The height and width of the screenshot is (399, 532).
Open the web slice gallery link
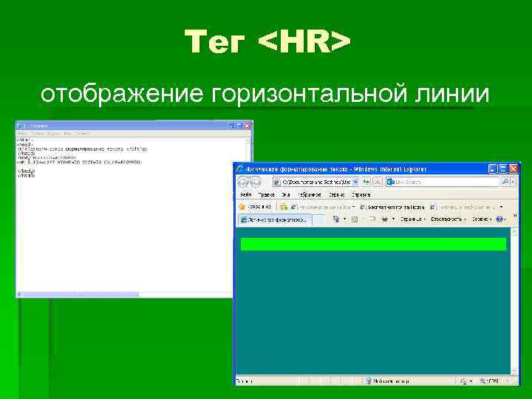463,207
